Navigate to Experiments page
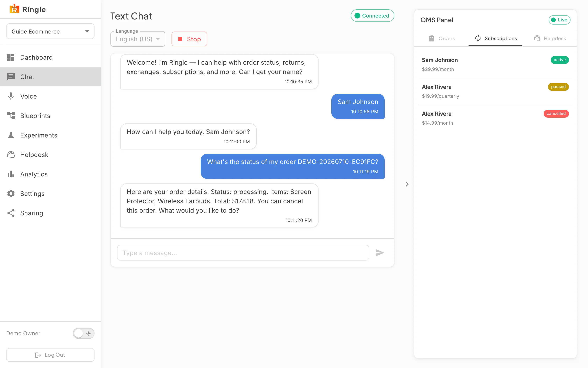 [x=50, y=135]
